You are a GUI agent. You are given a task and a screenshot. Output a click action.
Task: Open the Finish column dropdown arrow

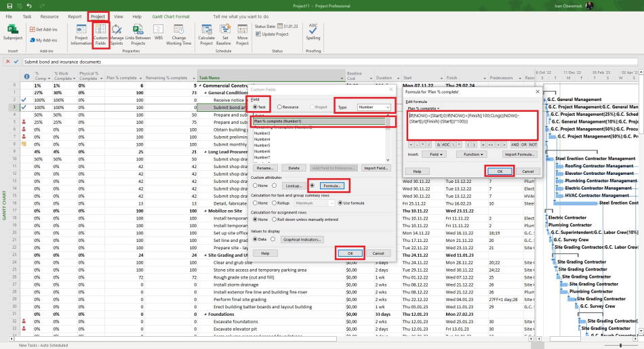tap(485, 78)
